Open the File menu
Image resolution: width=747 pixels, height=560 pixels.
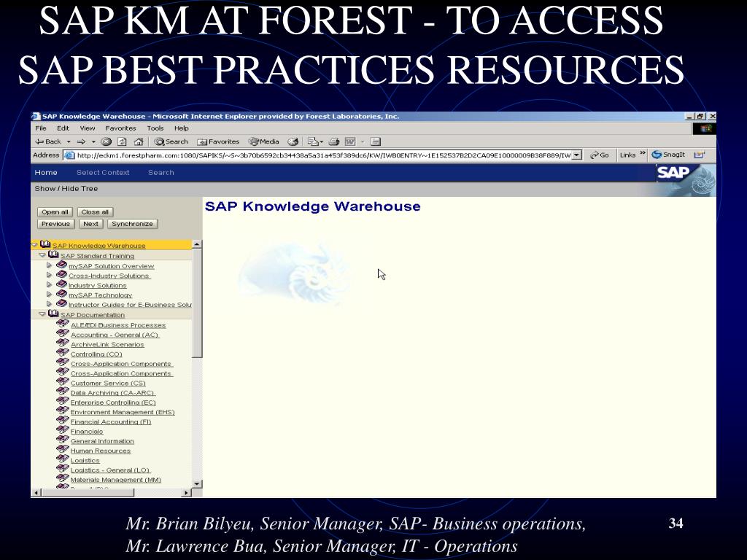tap(41, 128)
